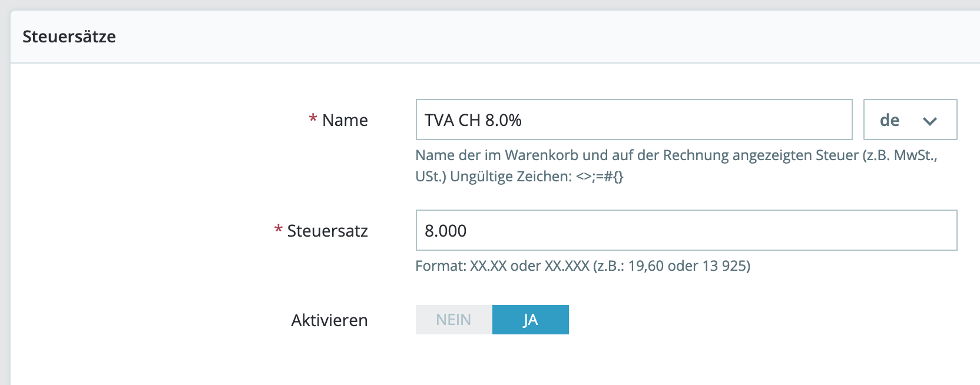This screenshot has height=385, width=980.
Task: Click the Name field label
Action: [345, 120]
